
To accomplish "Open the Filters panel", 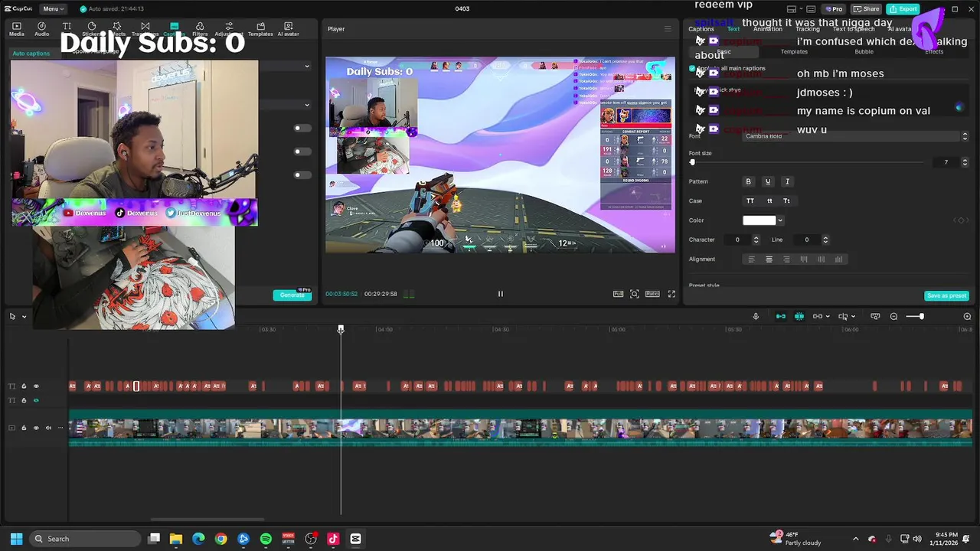I will point(200,29).
